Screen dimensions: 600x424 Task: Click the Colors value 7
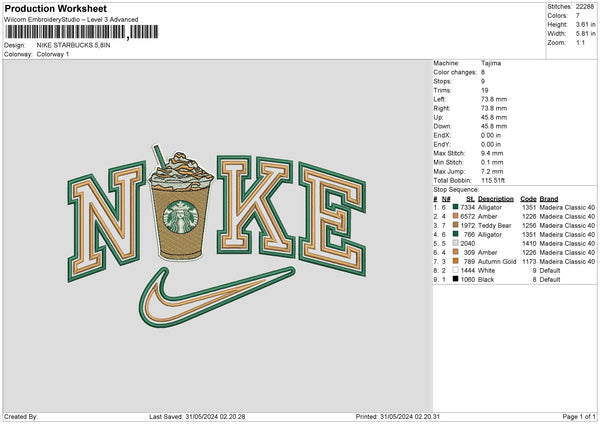click(578, 16)
